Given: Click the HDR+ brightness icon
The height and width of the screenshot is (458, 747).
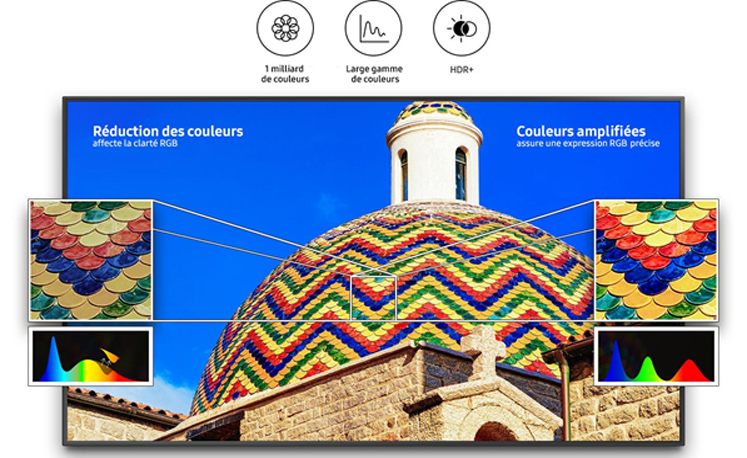Looking at the screenshot, I should (x=461, y=28).
